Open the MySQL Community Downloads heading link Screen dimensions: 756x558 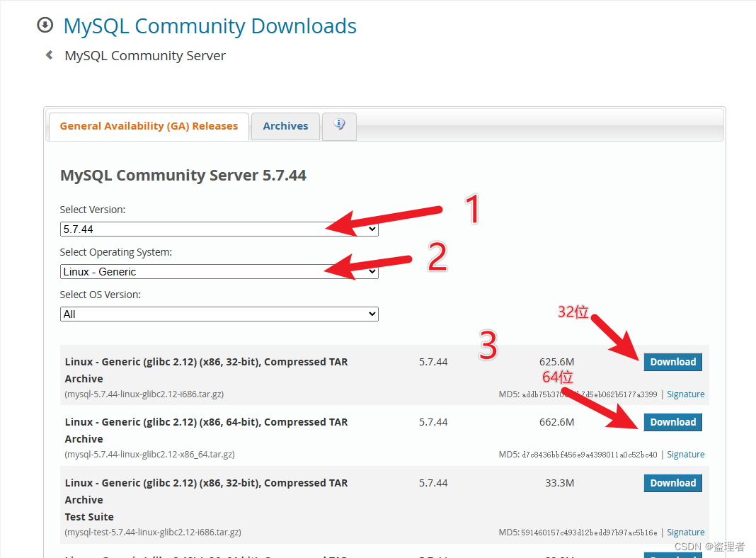pyautogui.click(x=210, y=26)
